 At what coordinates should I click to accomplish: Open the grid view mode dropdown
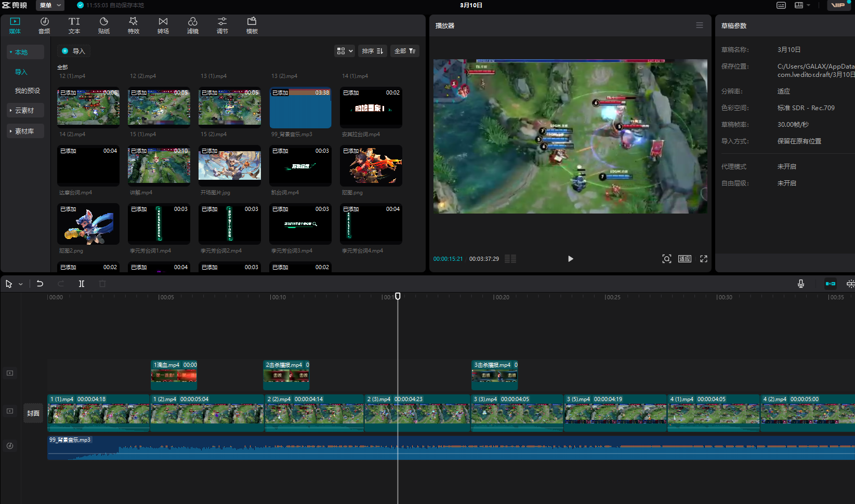(x=345, y=51)
